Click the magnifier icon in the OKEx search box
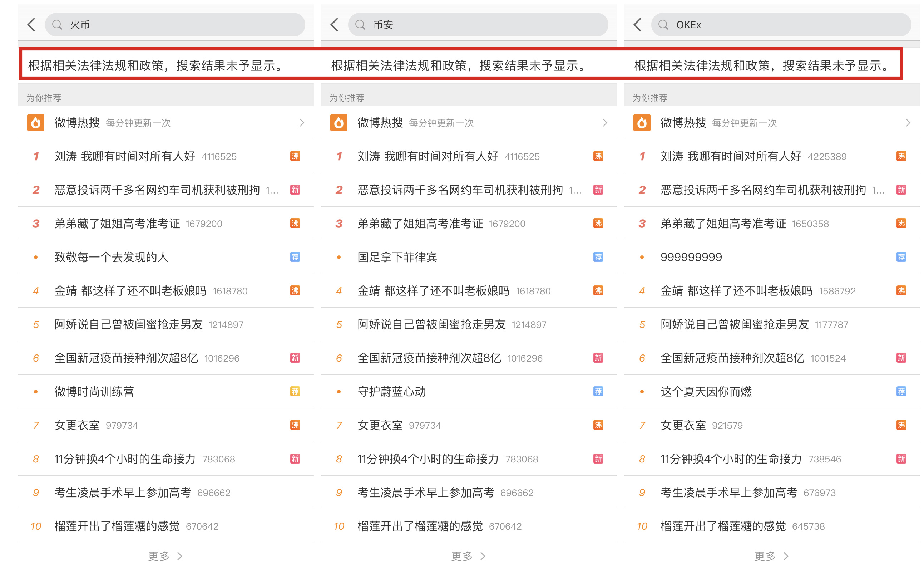924x578 pixels. click(663, 25)
